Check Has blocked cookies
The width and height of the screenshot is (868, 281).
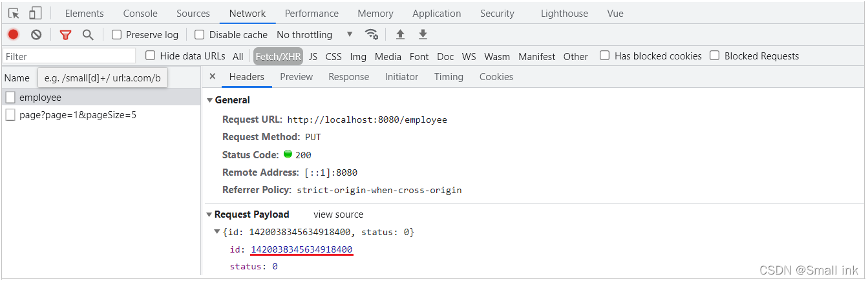tap(605, 56)
